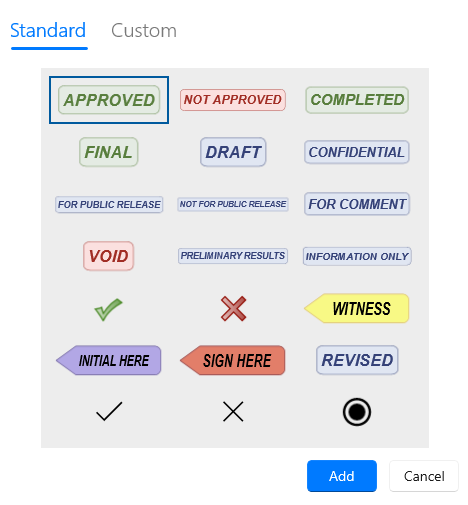Viewport: 468px width, 505px height.
Task: Select the APPROVED stamp
Action: click(109, 100)
